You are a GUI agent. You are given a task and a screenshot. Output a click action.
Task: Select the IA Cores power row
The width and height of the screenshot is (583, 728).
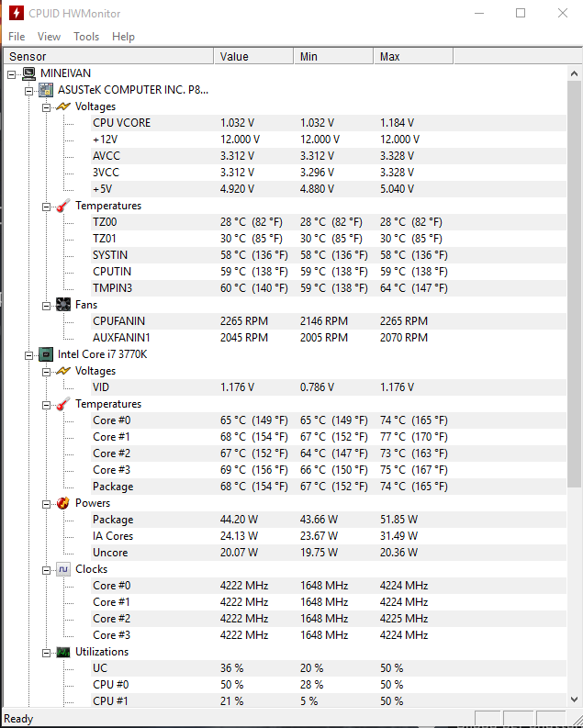tap(329, 536)
